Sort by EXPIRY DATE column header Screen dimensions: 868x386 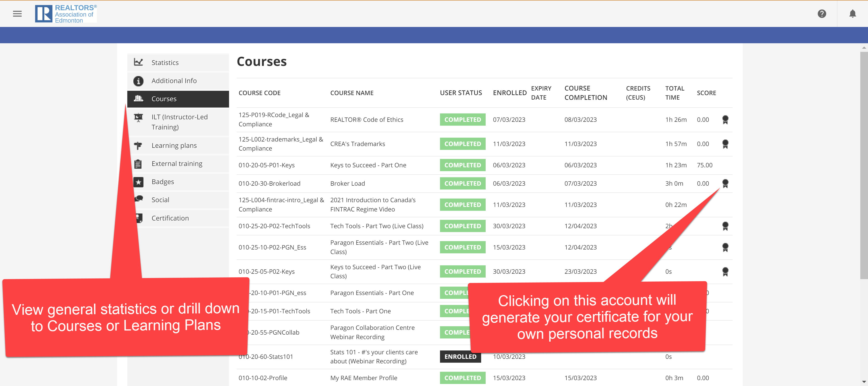coord(541,93)
